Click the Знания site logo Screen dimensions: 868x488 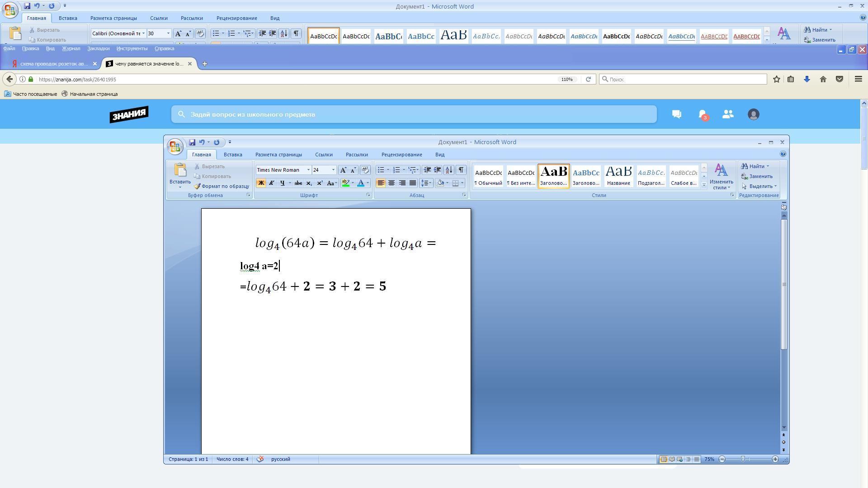tap(129, 114)
